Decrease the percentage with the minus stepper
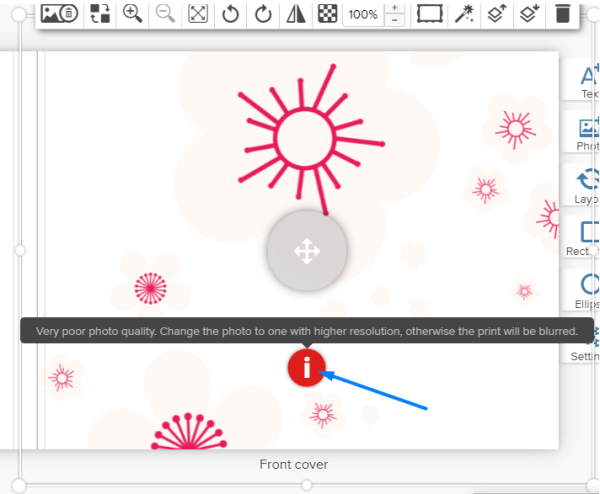This screenshot has width=600, height=494. point(395,21)
